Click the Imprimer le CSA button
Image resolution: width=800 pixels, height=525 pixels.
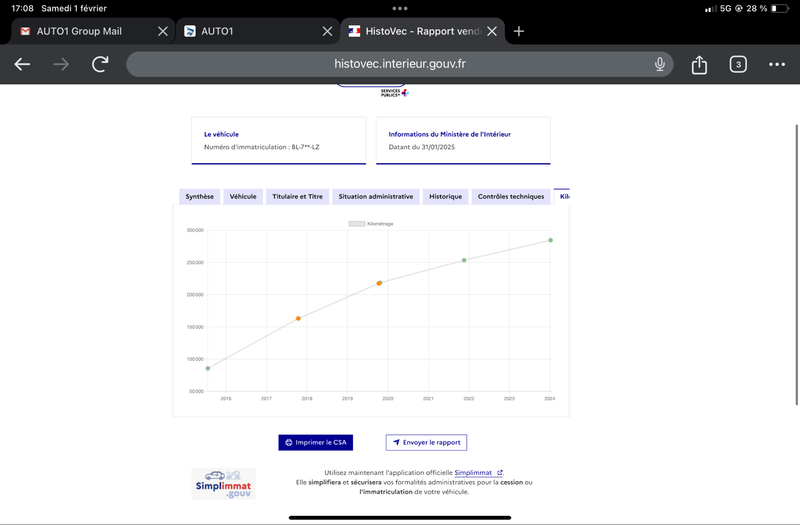316,442
